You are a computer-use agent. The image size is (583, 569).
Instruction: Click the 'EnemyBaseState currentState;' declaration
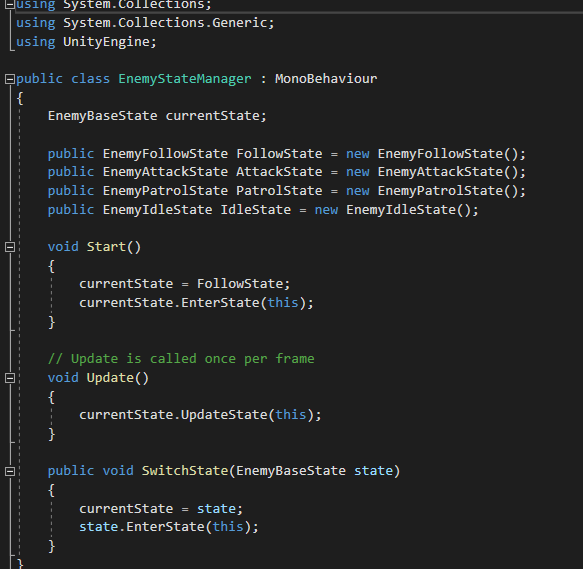(x=157, y=116)
